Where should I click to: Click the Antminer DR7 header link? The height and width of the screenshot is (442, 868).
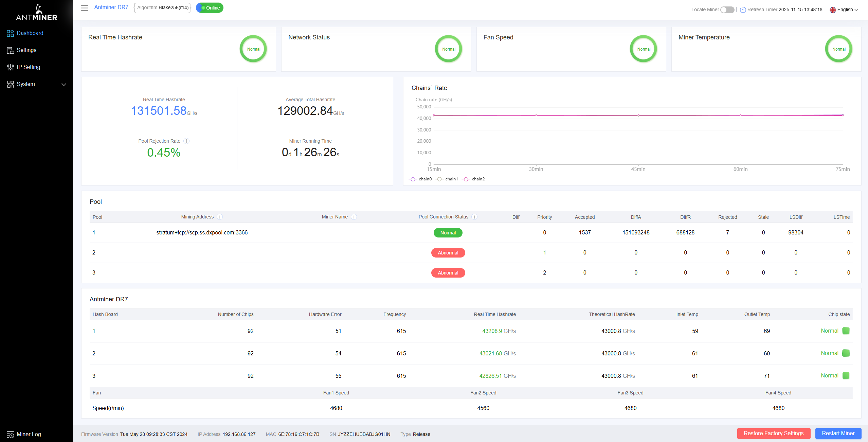pos(111,7)
